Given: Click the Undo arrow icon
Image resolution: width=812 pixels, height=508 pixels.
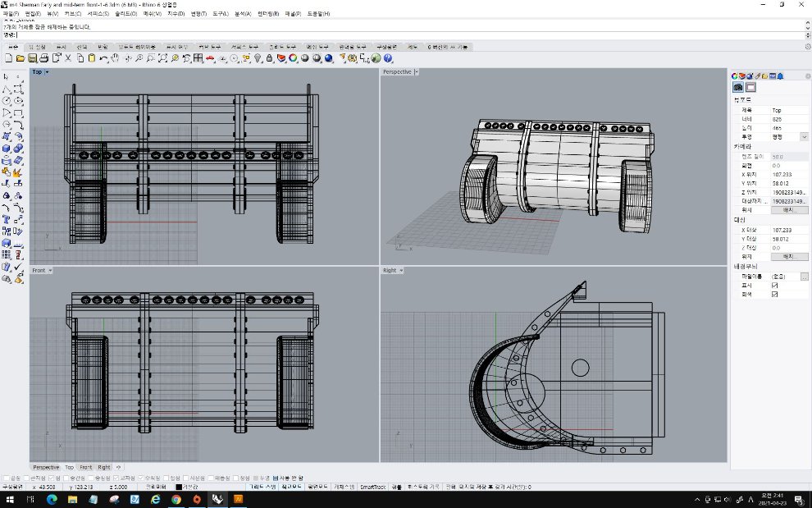Looking at the screenshot, I should 104,58.
